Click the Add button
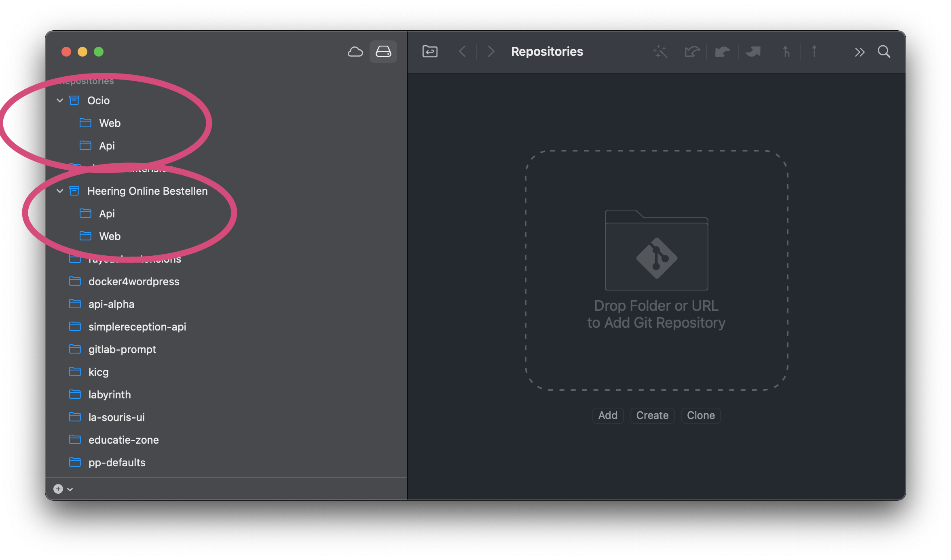 click(x=608, y=415)
